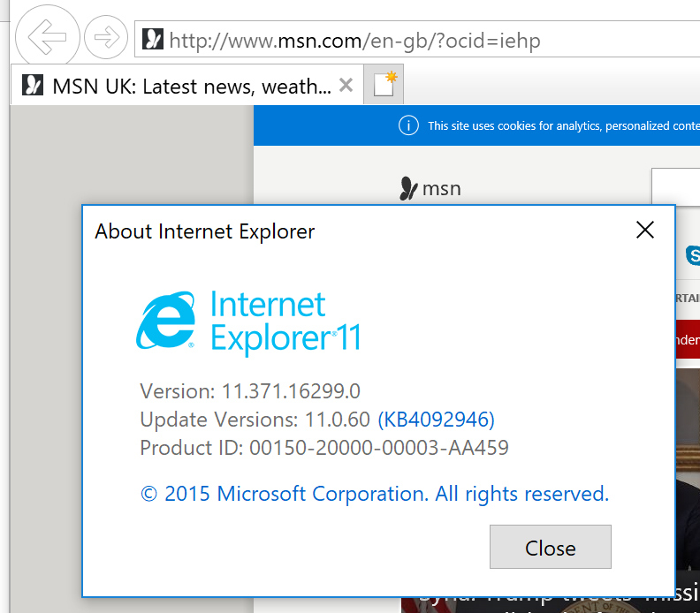Select the MSN UK: Latest news tab
Viewport: 700px width, 613px height.
pyautogui.click(x=187, y=85)
